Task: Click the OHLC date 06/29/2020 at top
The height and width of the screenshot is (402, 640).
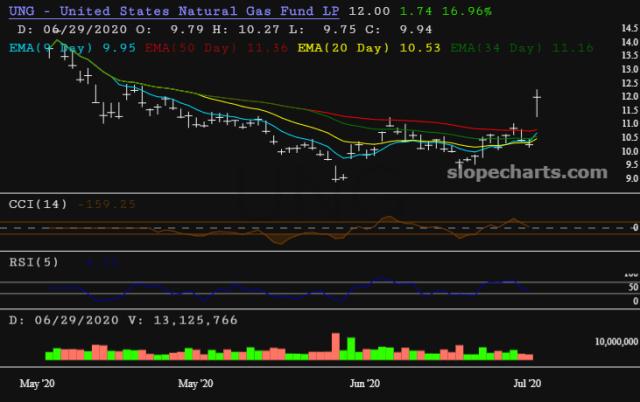Action: [75, 29]
